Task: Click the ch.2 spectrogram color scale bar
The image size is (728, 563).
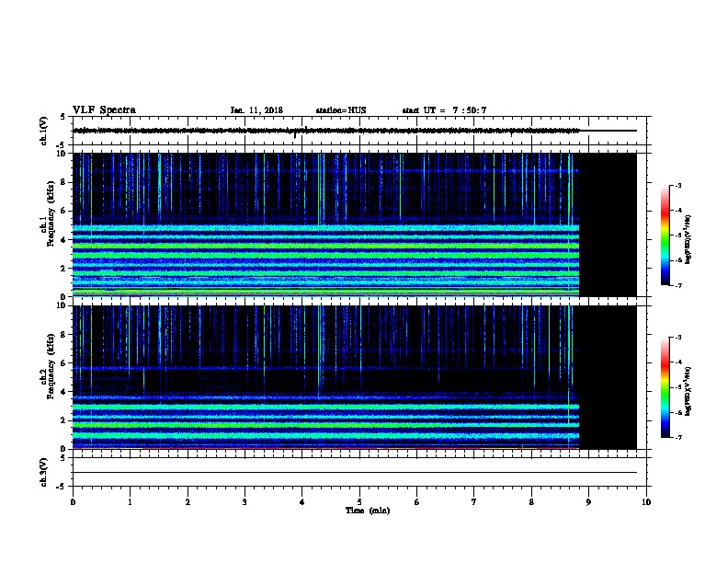Action: [x=665, y=387]
